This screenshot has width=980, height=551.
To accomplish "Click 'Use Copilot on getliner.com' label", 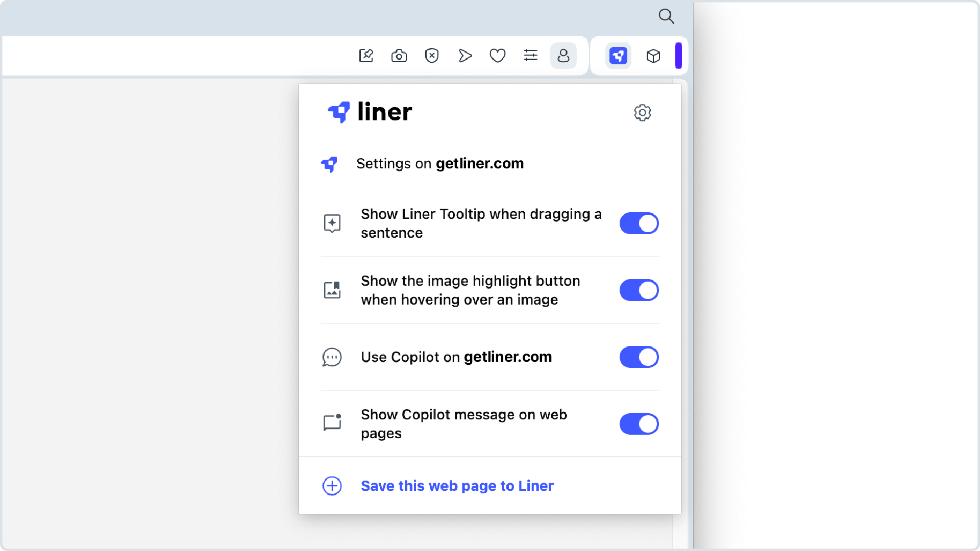I will point(456,357).
